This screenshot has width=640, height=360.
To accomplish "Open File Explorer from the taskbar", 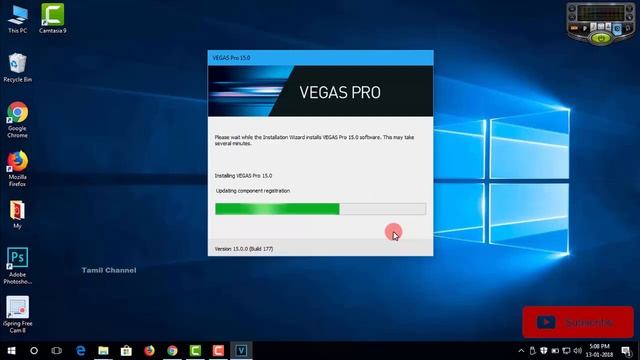I will point(103,351).
